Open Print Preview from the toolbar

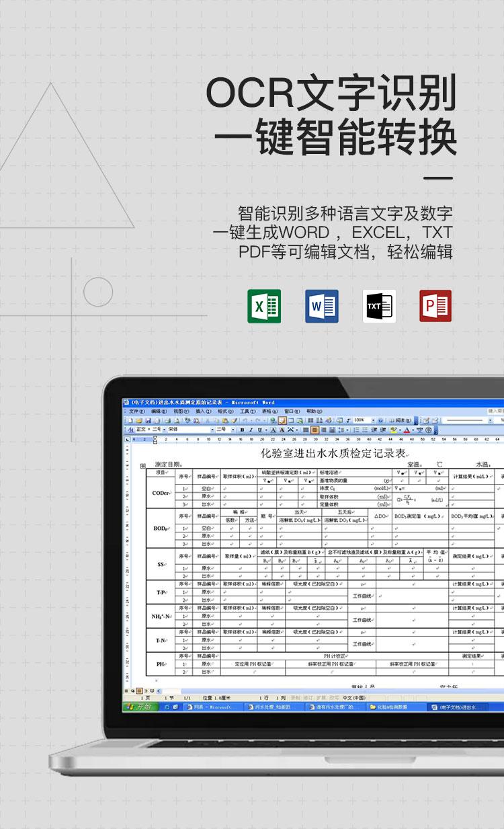(x=176, y=420)
